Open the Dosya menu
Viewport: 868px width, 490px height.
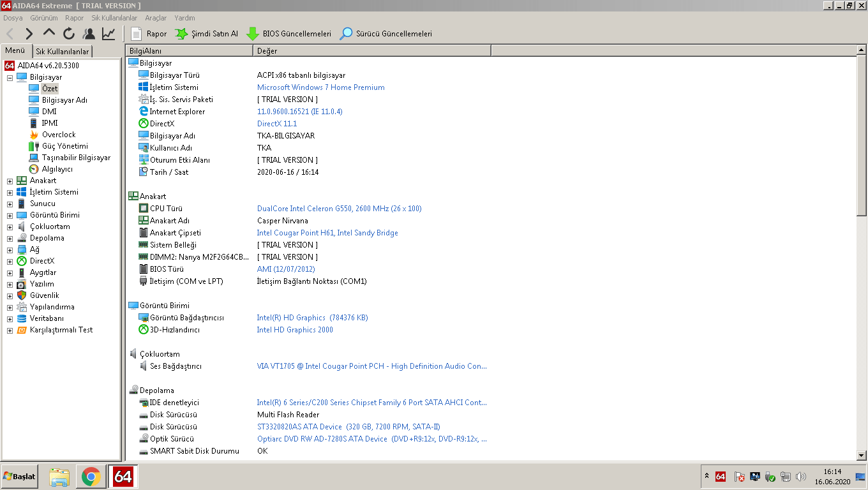tap(13, 18)
